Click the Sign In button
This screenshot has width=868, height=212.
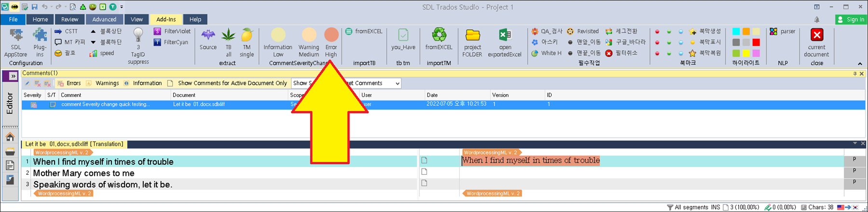pyautogui.click(x=851, y=19)
